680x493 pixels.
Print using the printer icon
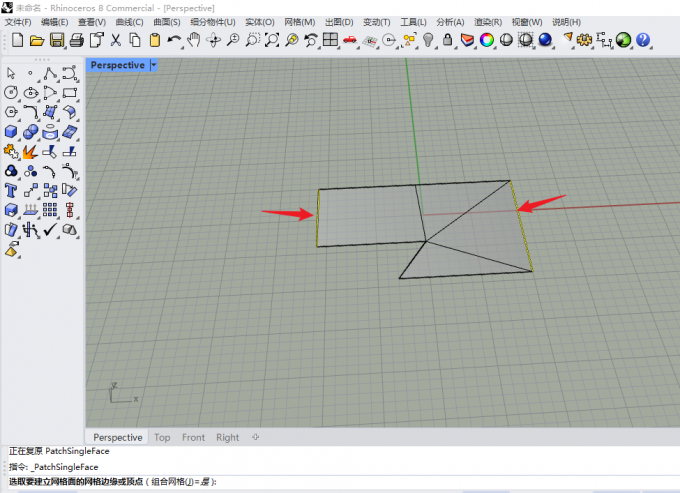76,41
